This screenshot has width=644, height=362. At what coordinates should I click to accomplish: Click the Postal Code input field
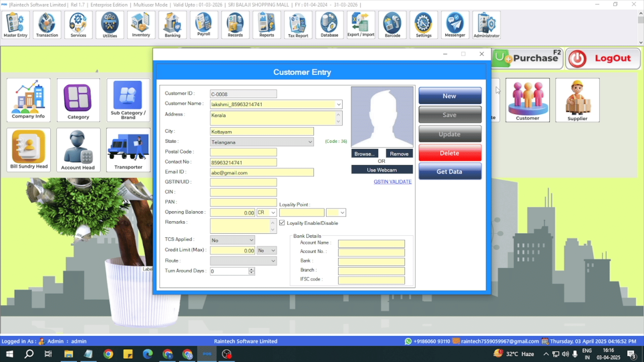[243, 152]
